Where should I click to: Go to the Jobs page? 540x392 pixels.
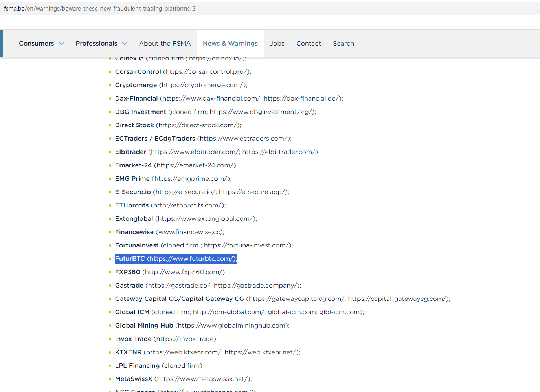coord(277,44)
